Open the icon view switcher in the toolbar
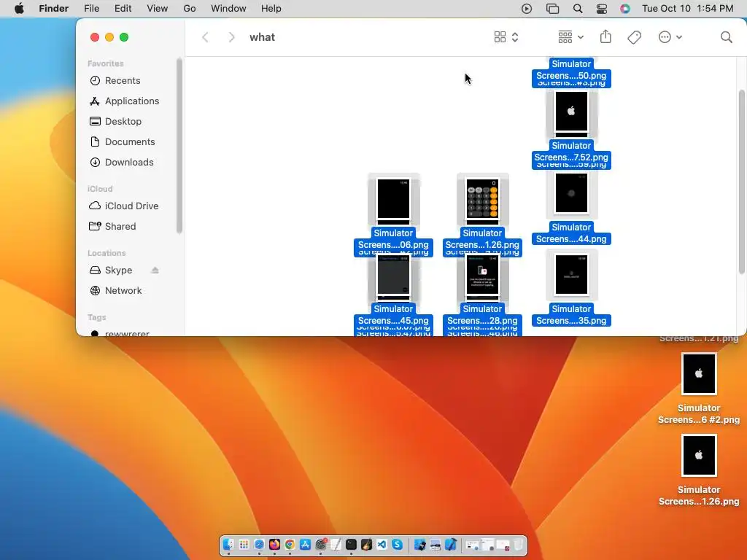747x560 pixels. tap(506, 37)
